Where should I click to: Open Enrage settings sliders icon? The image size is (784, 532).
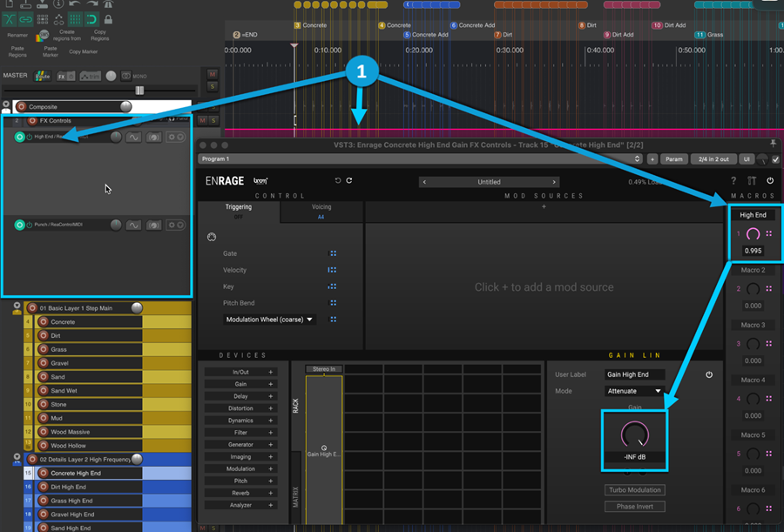[752, 180]
